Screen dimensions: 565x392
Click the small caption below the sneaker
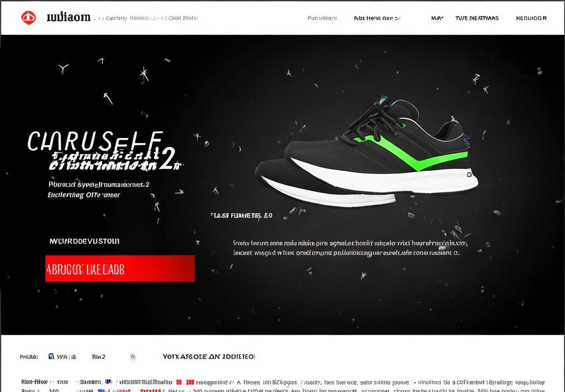pyautogui.click(x=242, y=216)
